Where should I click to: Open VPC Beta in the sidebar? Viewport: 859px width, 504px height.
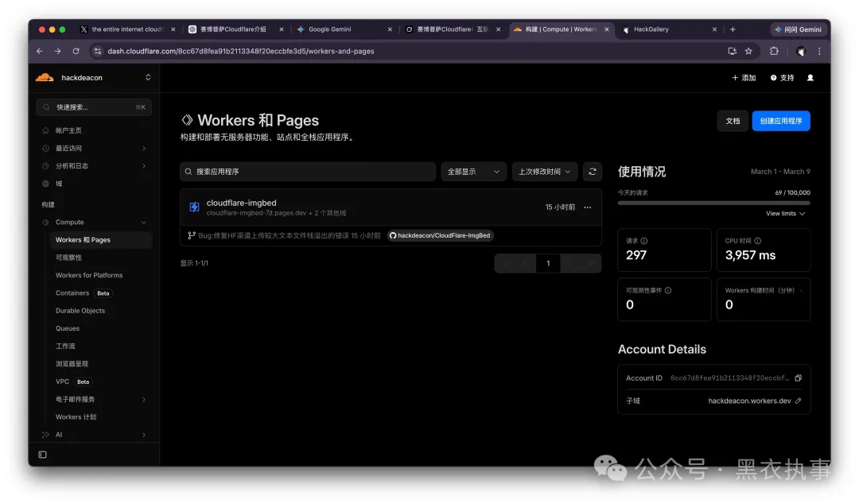coord(73,382)
